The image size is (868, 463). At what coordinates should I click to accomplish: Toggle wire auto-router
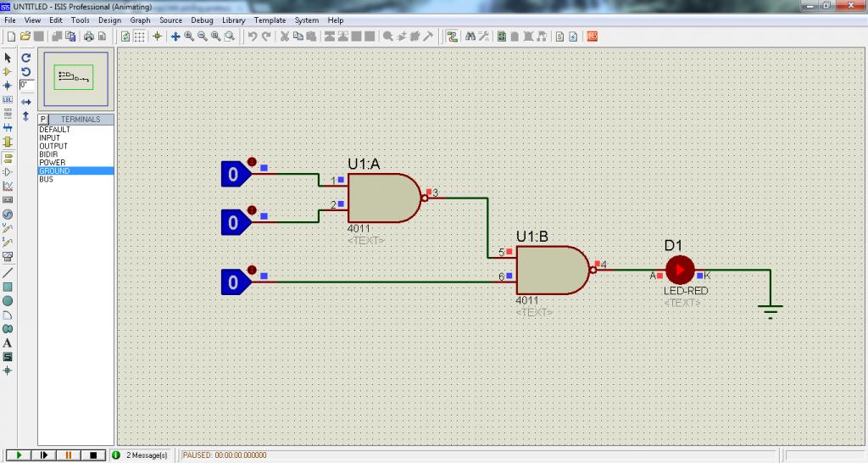[453, 36]
